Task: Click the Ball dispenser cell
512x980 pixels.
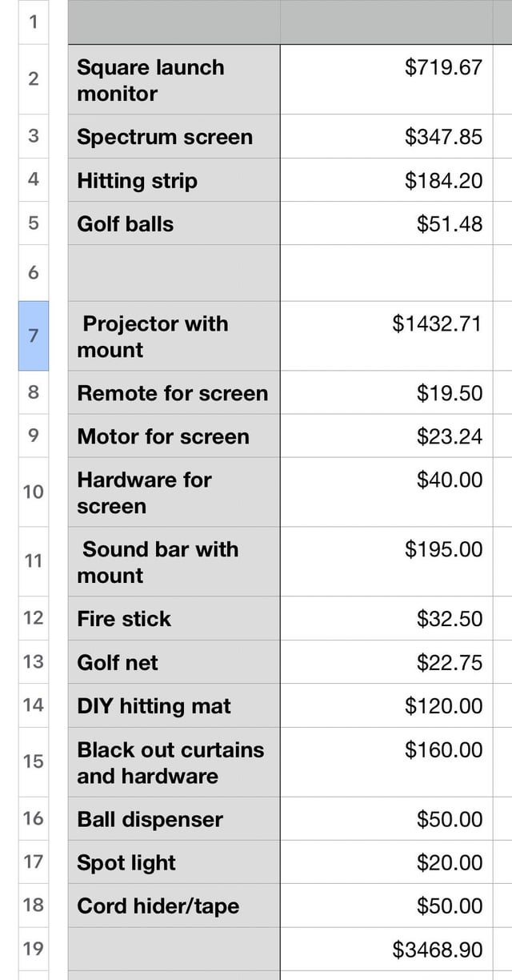Action: (x=174, y=819)
